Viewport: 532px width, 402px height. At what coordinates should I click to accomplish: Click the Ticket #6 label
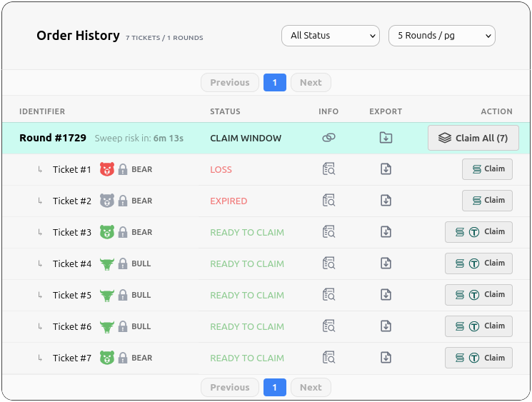pyautogui.click(x=72, y=326)
